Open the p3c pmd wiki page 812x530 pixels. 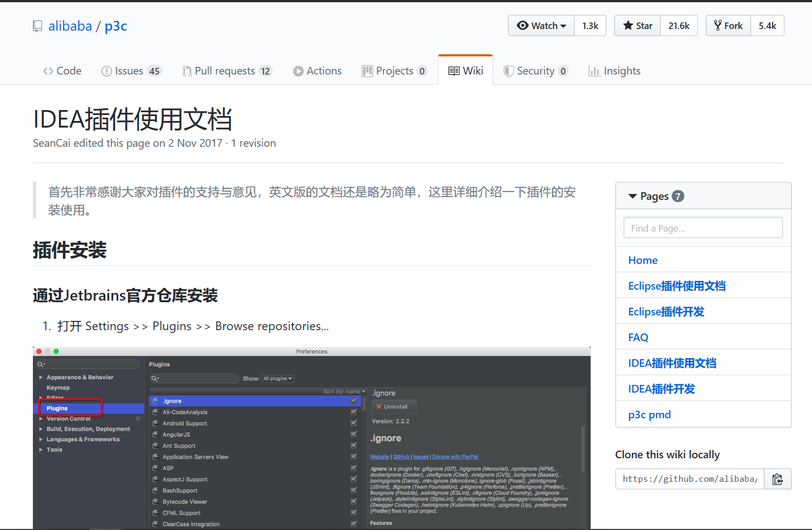coord(649,414)
